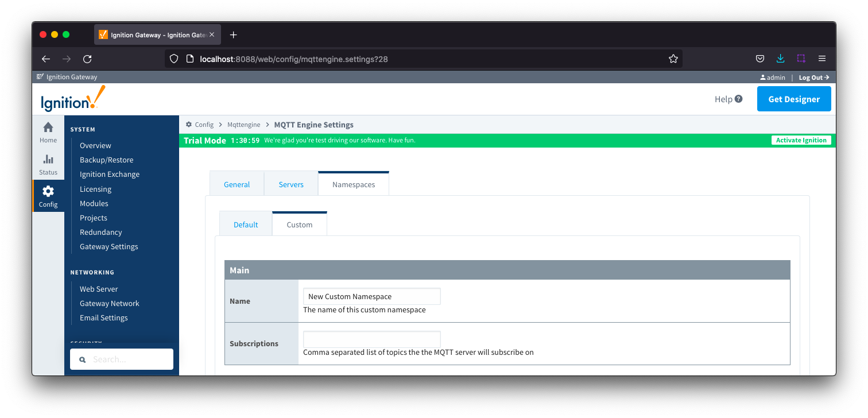Click the Ignition logo

[73, 99]
